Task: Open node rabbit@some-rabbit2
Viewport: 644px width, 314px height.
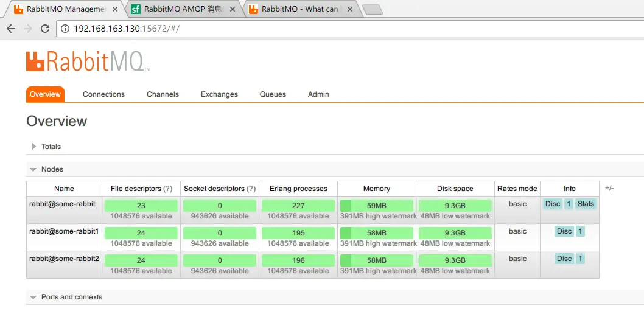Action: pos(64,259)
